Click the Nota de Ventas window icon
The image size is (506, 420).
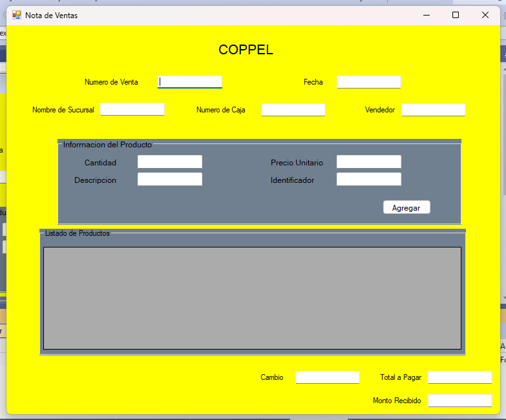pos(16,15)
